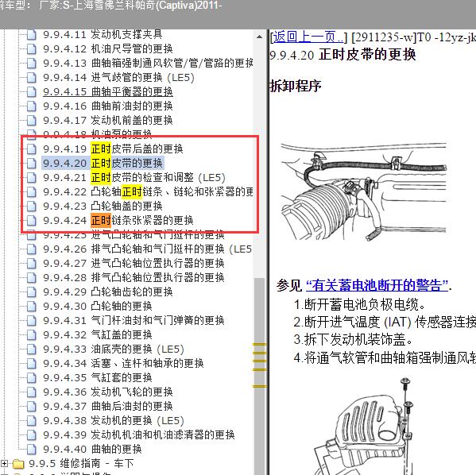
Task: Open 9.9.4.17 发动机前盖的更换
Action: coord(108,120)
